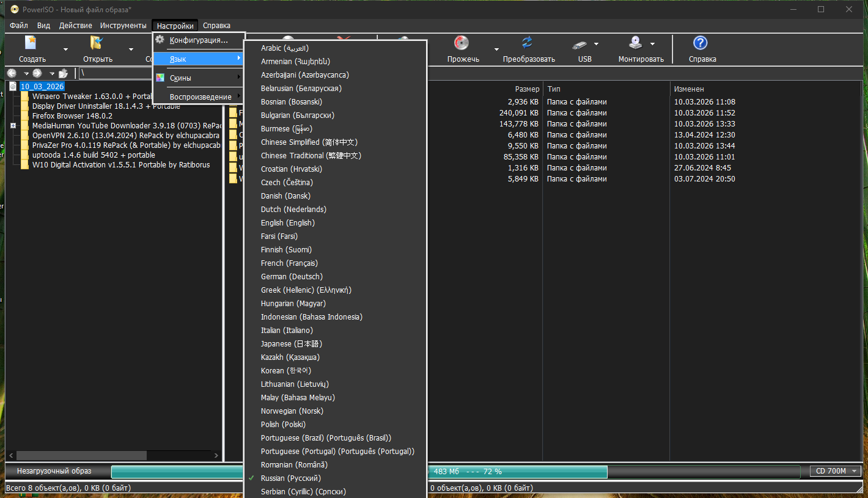The width and height of the screenshot is (868, 498).
Task: Choose German (Deutsch) from language list
Action: tap(292, 277)
